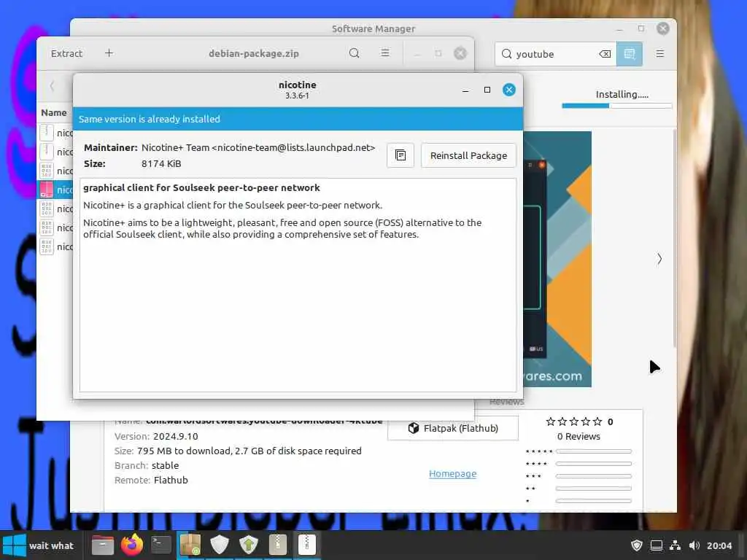747x560 pixels.
Task: Click the Version 2024.9.10 value
Action: point(175,436)
